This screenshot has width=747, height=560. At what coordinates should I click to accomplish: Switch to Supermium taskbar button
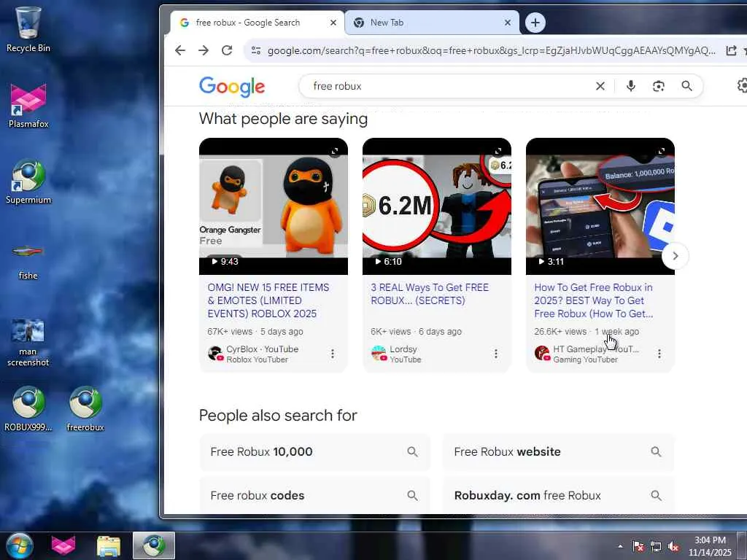tap(154, 545)
